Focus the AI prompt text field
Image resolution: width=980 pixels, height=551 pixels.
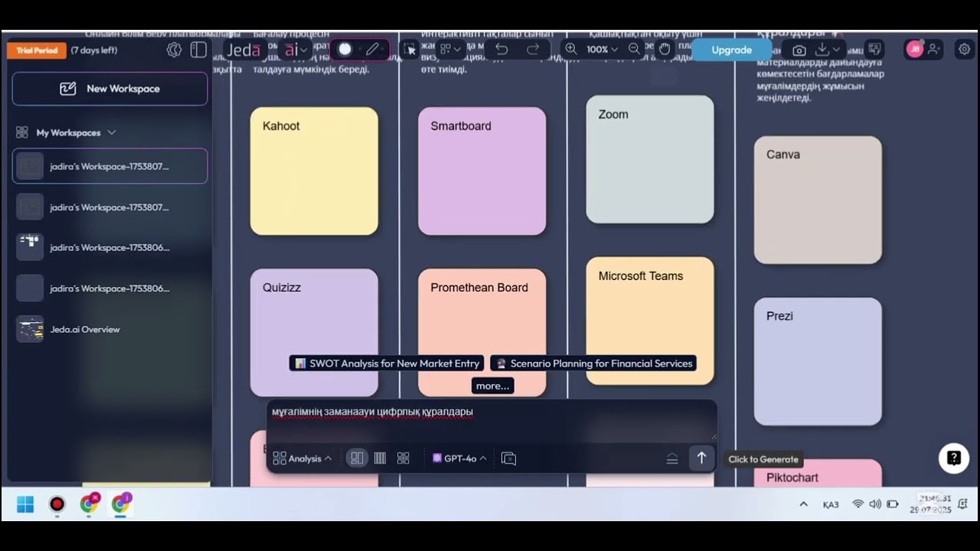[x=492, y=420]
